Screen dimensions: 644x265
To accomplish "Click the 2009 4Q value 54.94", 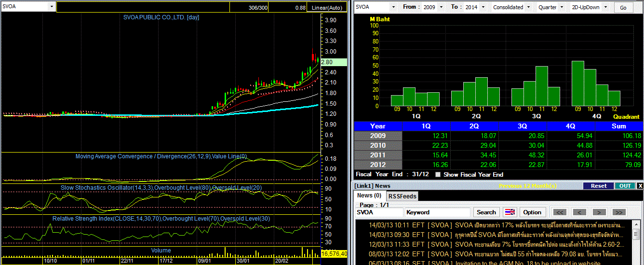I will tap(584, 136).
